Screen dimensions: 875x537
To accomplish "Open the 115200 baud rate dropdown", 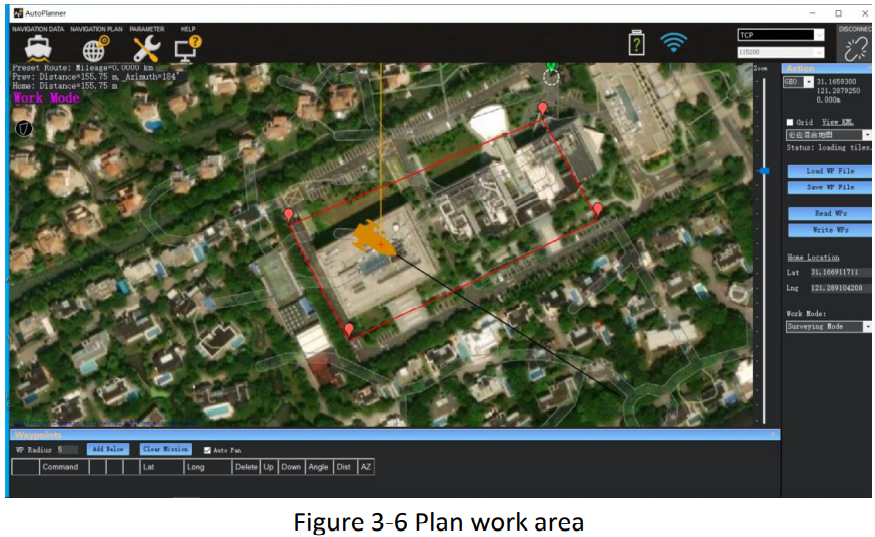I will (781, 52).
